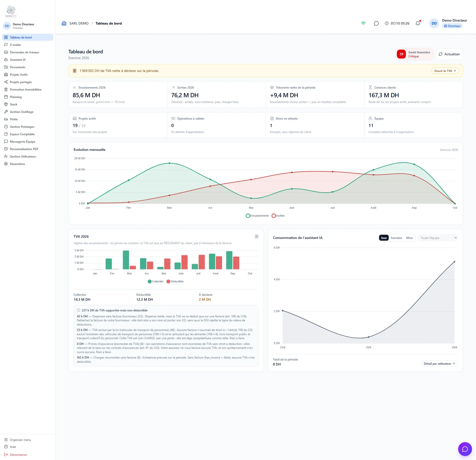Click the SARL DEMO breadcrumb
476x460 pixels.
tap(79, 23)
